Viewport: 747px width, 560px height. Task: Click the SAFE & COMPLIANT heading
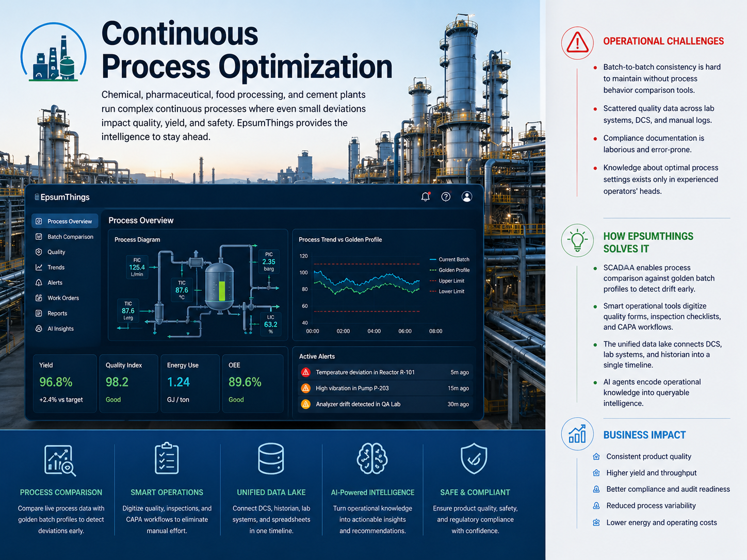475,492
